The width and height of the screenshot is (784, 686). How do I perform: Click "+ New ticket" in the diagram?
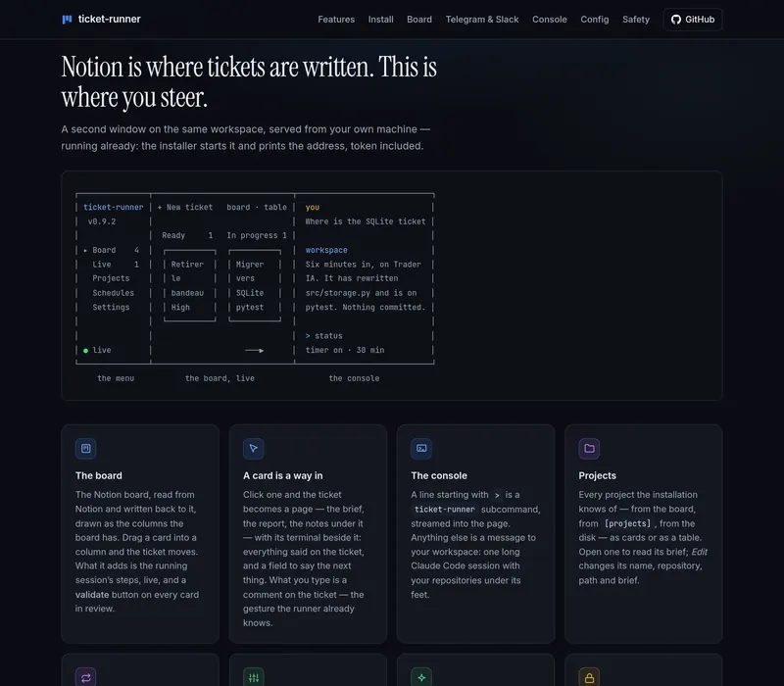[x=185, y=207]
